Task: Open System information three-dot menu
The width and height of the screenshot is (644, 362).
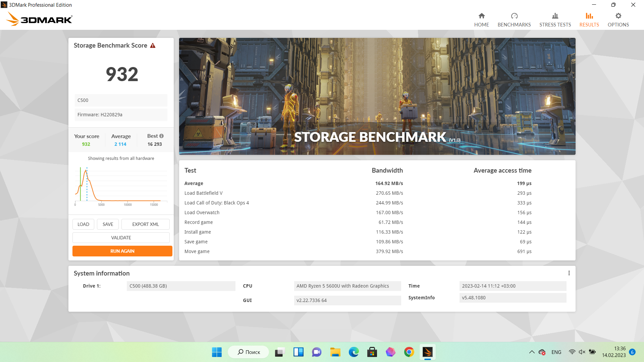Action: (569, 273)
